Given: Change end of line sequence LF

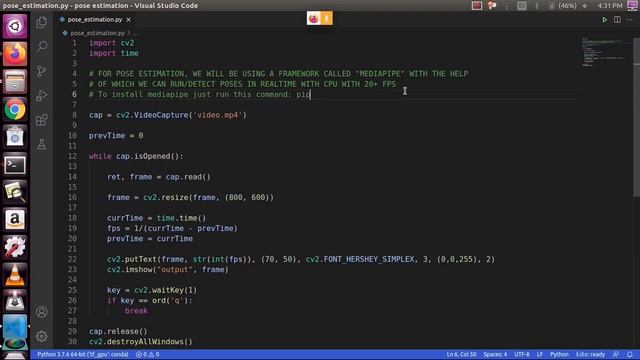Looking at the screenshot, I should click(540, 354).
